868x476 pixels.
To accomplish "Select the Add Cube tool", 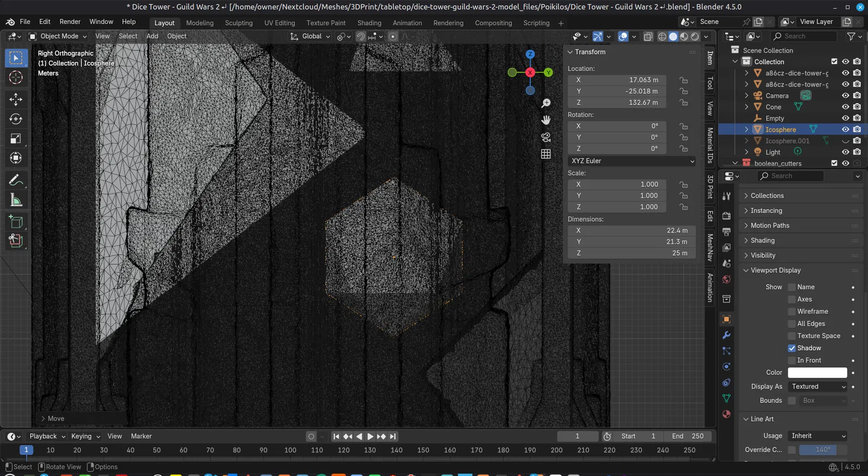I will coord(16,221).
